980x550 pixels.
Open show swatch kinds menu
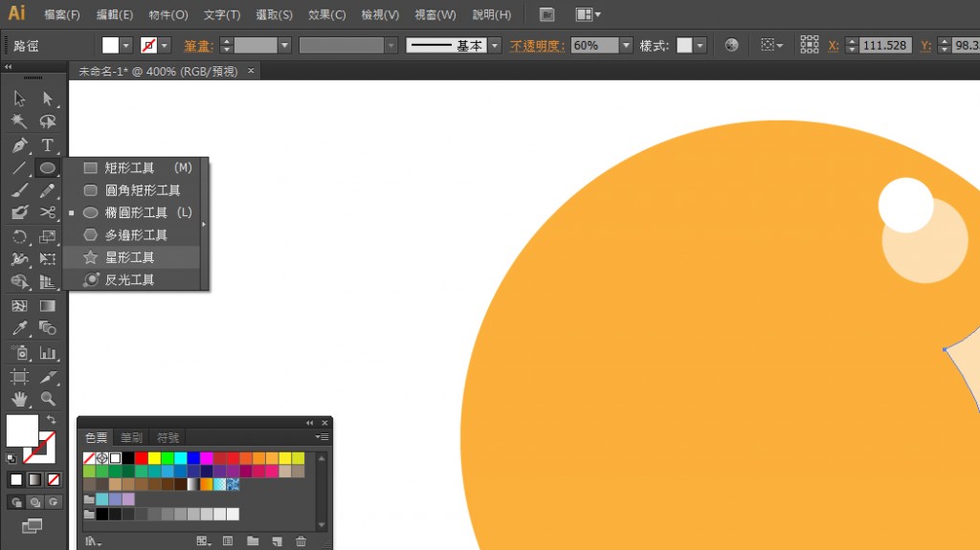tap(203, 541)
